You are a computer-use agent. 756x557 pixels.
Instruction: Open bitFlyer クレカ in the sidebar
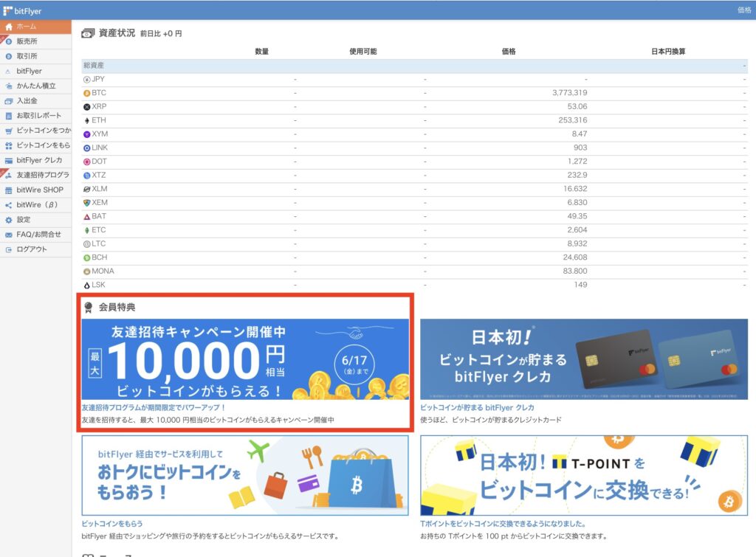(x=35, y=160)
